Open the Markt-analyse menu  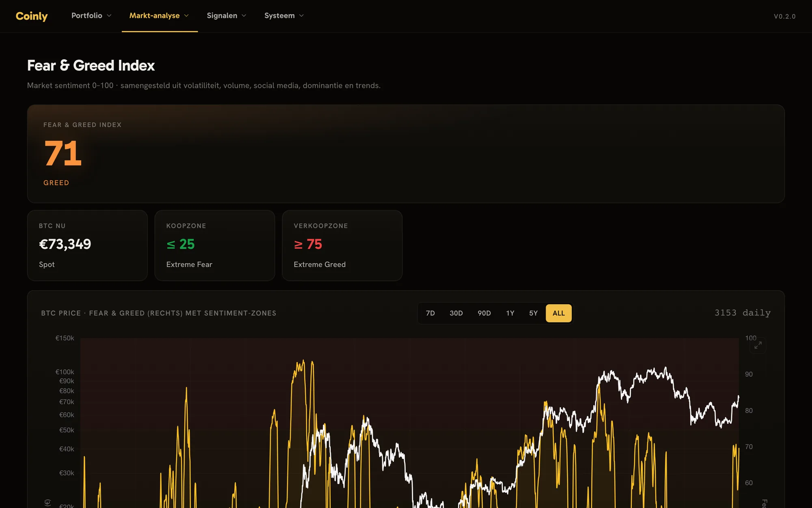coord(159,15)
